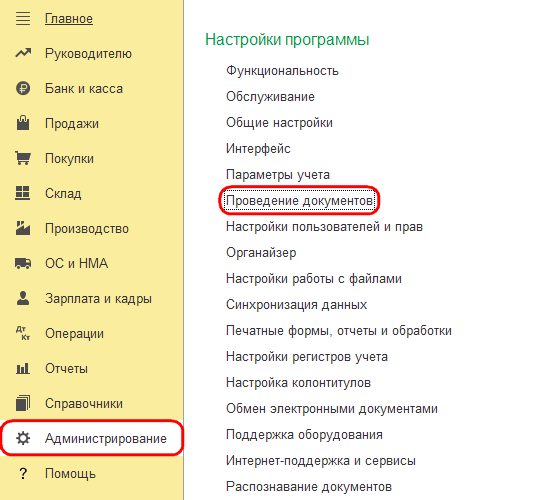539x500 pixels.
Task: Click the factory icon for Производство
Action: pos(23,228)
